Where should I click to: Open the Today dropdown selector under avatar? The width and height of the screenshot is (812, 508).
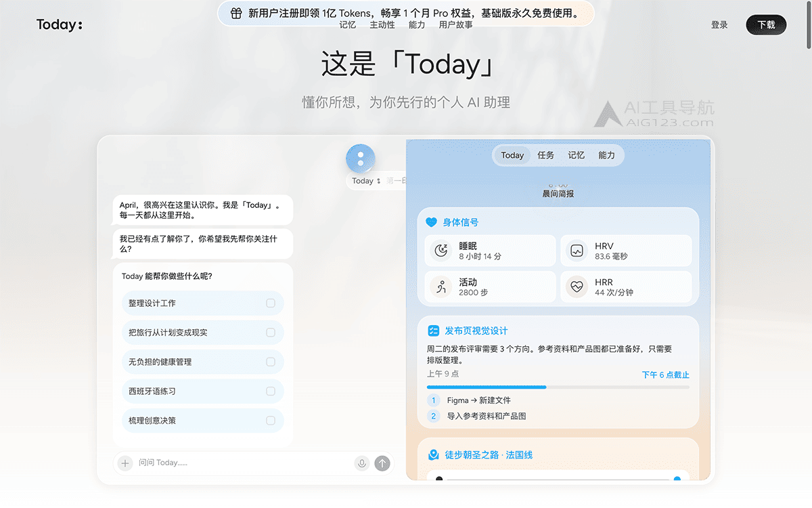coord(366,181)
